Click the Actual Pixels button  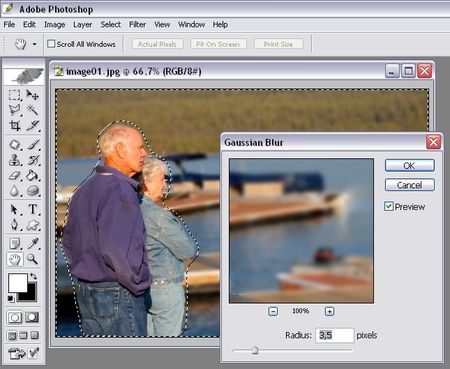click(157, 44)
